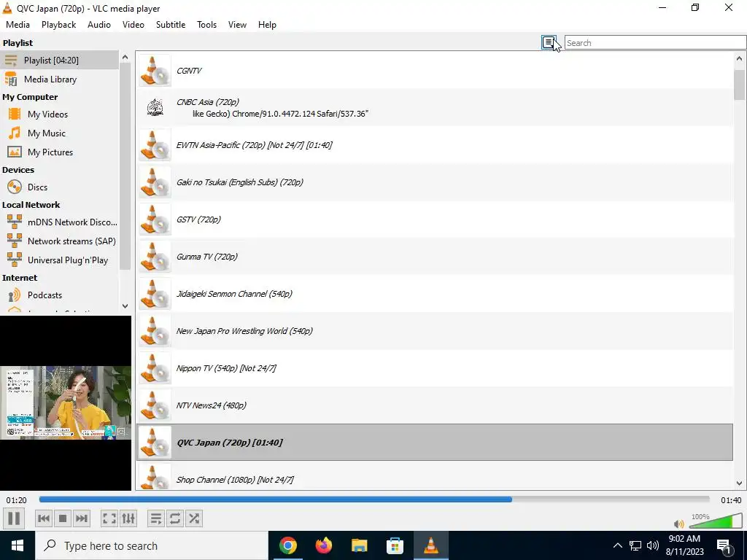Mute audio via speaker icon

pos(679,524)
